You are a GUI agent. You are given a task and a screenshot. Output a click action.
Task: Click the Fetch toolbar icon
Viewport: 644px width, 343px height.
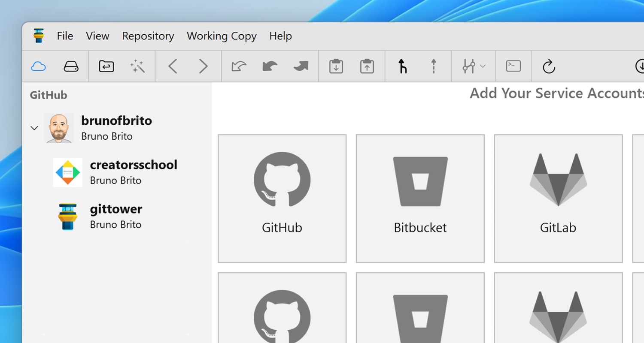tap(239, 66)
